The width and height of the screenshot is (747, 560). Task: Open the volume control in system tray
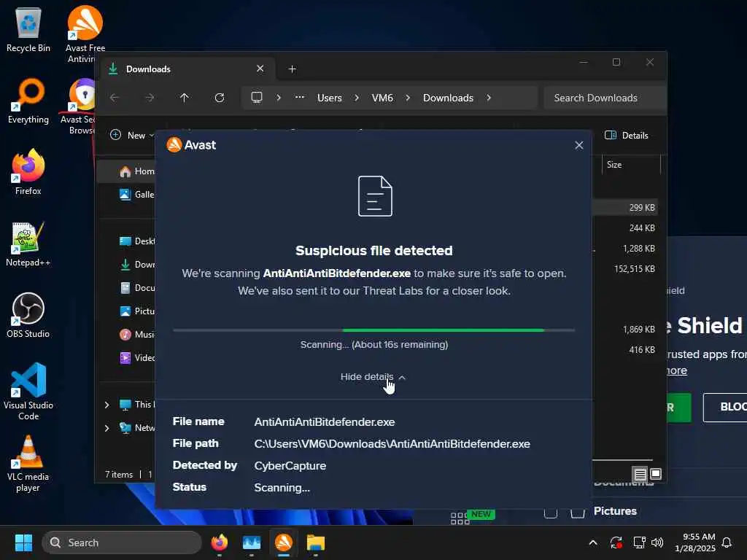point(657,542)
